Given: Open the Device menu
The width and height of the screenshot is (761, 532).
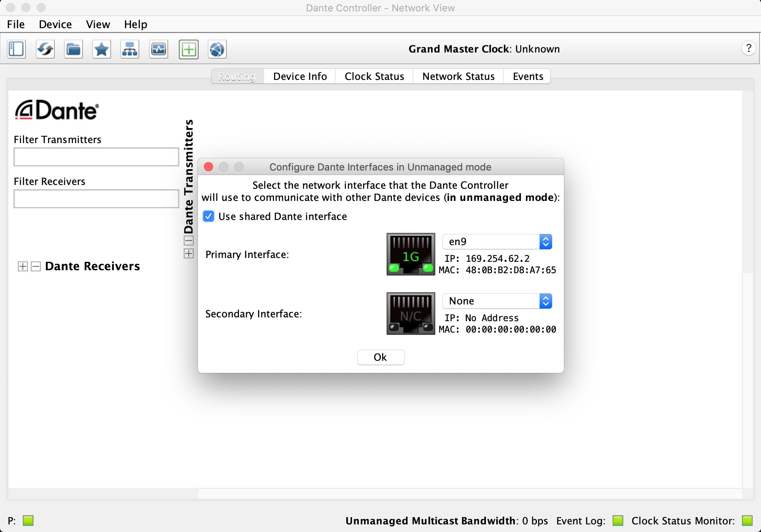Looking at the screenshot, I should click(x=55, y=24).
